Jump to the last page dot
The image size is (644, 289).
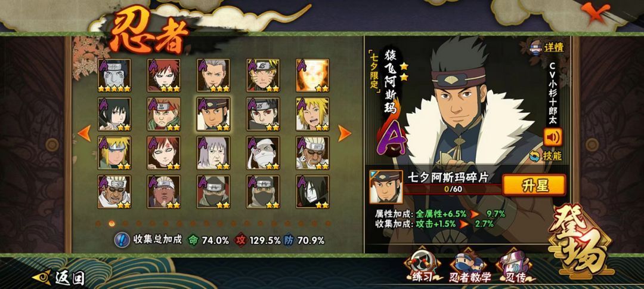point(328,223)
